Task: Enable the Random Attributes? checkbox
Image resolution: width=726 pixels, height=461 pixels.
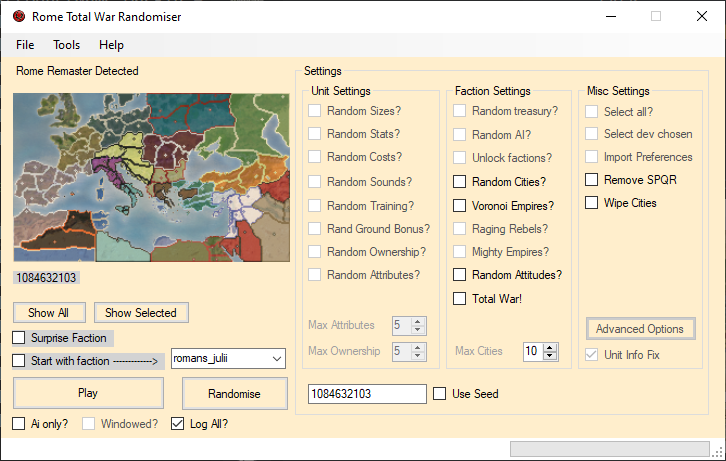Action: (314, 275)
